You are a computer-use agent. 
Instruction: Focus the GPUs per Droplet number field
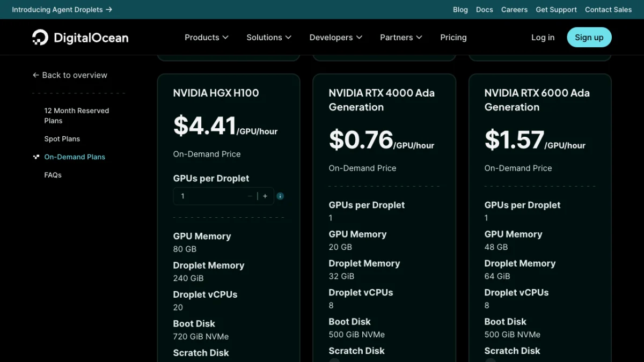point(210,196)
